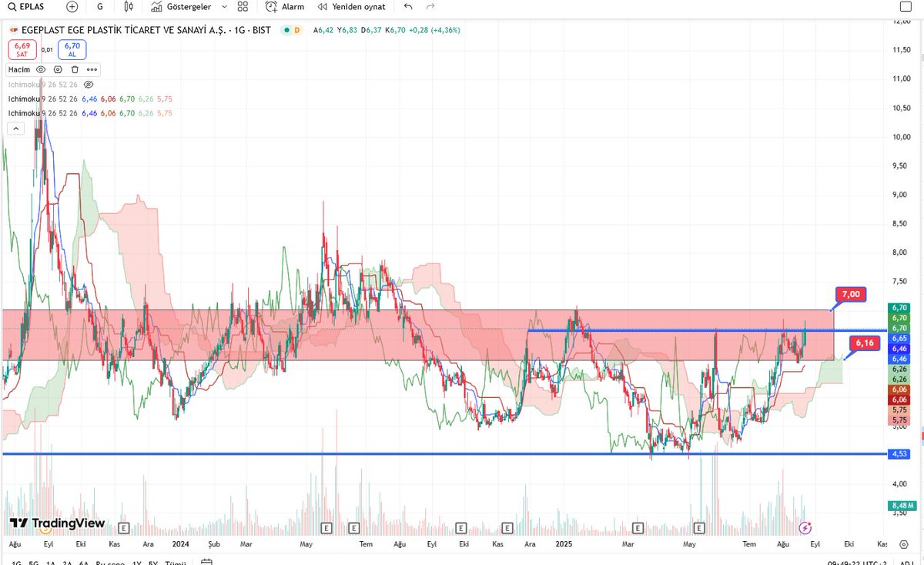Open the Göstergeler indicators dialog
This screenshot has width=924, height=565.
click(182, 6)
